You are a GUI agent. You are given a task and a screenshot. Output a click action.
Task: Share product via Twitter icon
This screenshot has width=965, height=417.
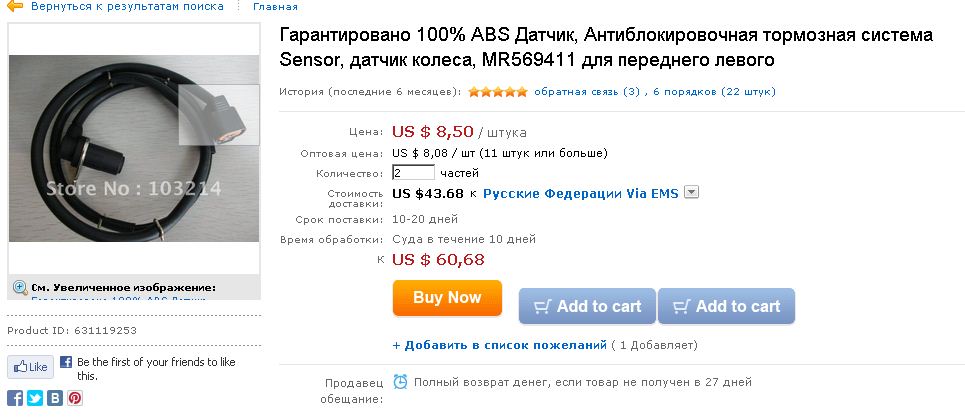35,397
